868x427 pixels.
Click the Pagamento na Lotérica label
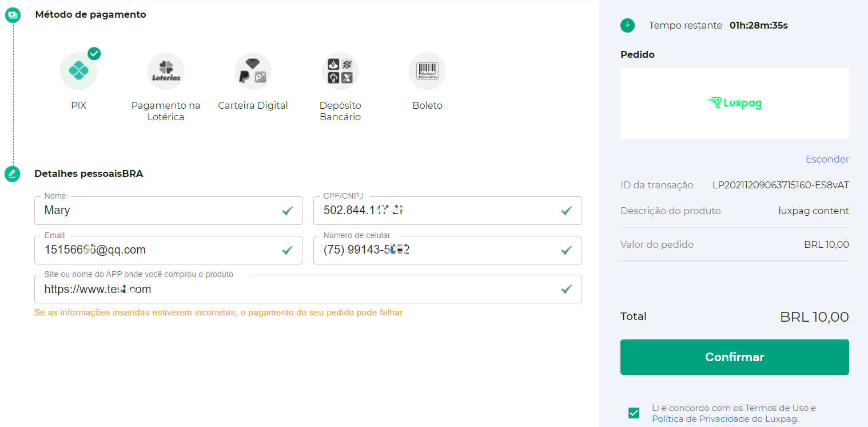click(166, 111)
